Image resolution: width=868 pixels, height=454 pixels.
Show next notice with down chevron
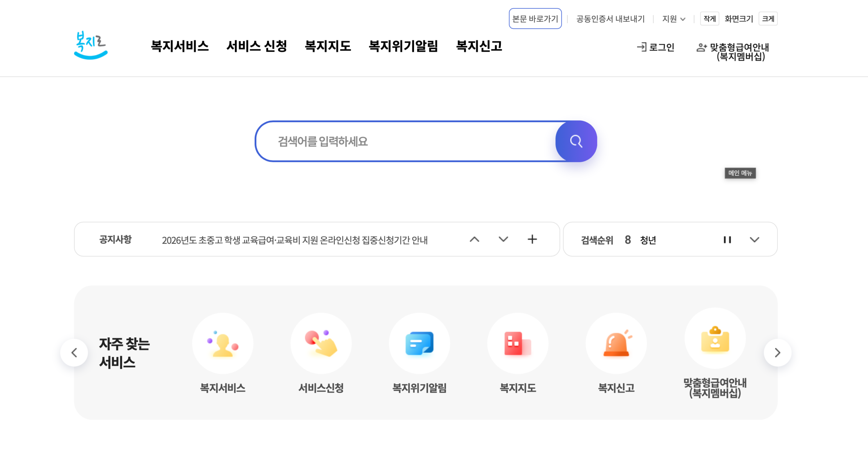point(503,239)
